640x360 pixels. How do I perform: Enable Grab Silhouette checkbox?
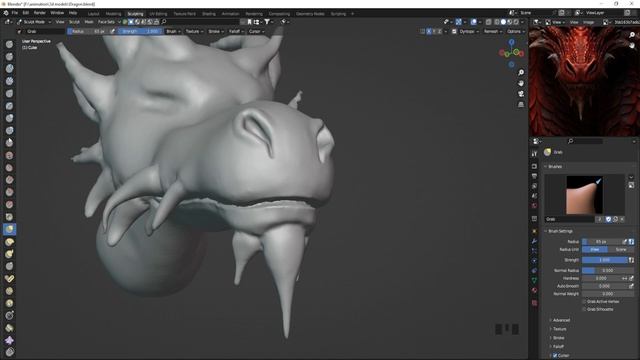(584, 309)
